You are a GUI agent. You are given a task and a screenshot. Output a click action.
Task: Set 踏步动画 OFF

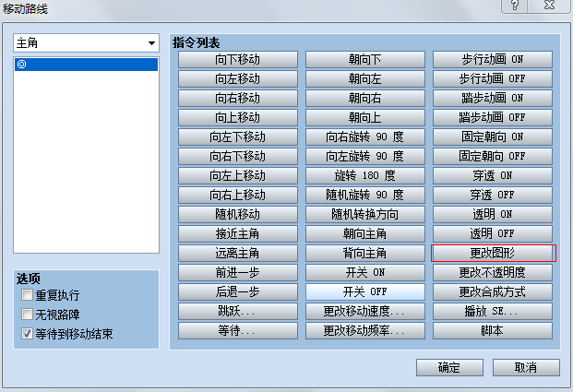pyautogui.click(x=493, y=117)
